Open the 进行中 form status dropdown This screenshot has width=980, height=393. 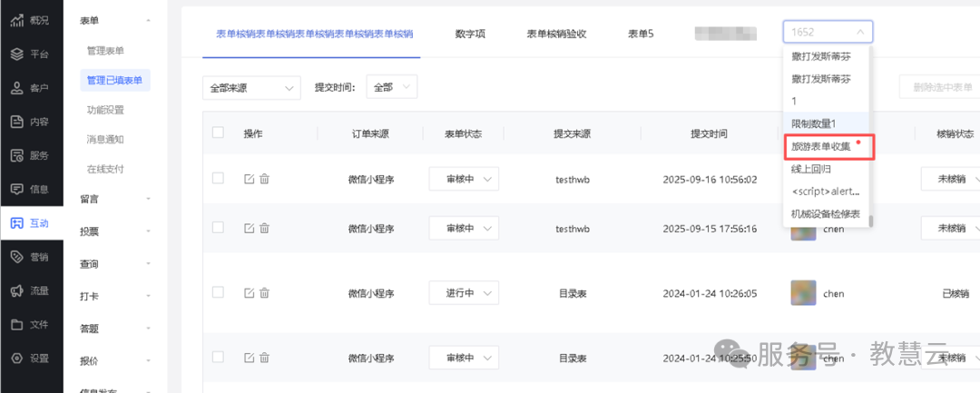point(464,293)
